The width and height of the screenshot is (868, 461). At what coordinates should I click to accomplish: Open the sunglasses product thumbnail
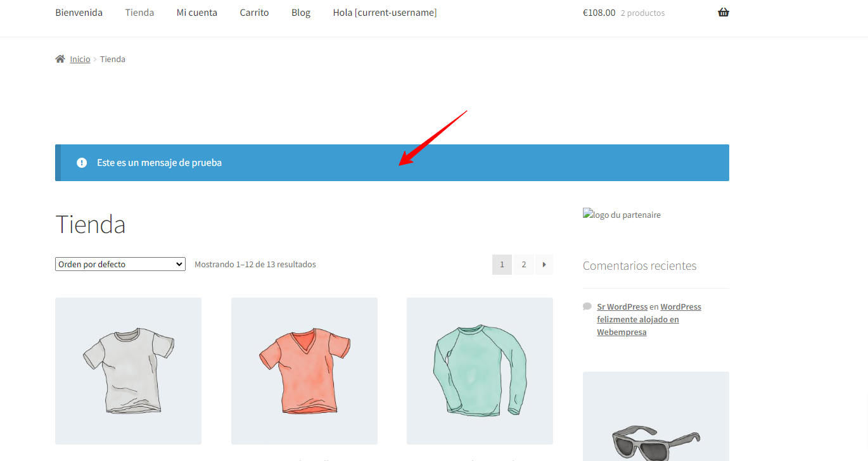(656, 417)
